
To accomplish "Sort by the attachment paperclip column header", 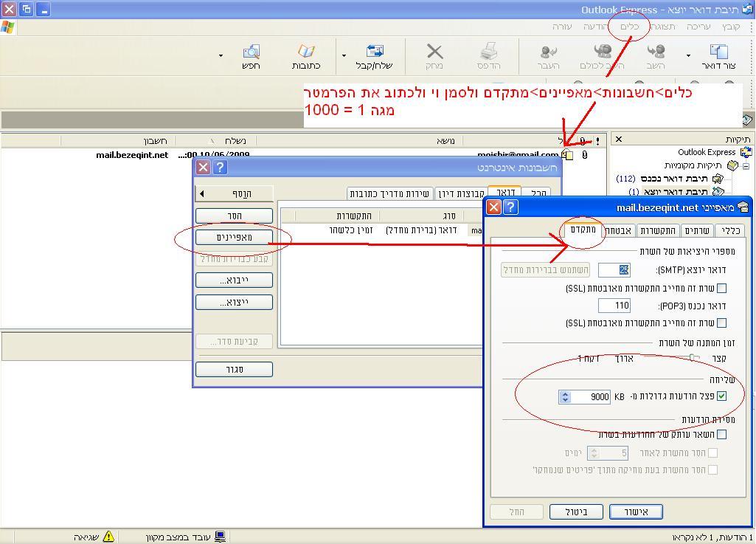I will click(x=583, y=140).
